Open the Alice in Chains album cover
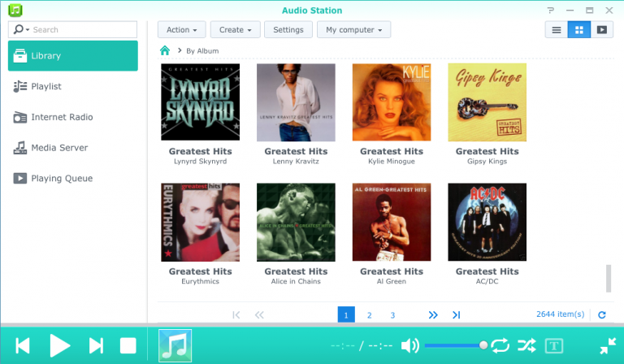 click(296, 222)
